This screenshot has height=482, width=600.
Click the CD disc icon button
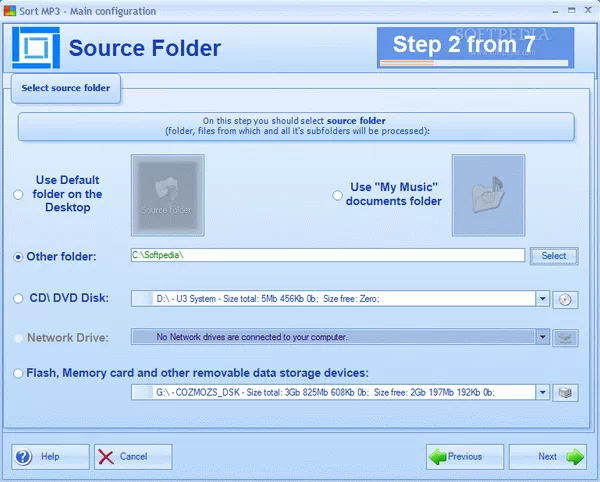click(565, 299)
